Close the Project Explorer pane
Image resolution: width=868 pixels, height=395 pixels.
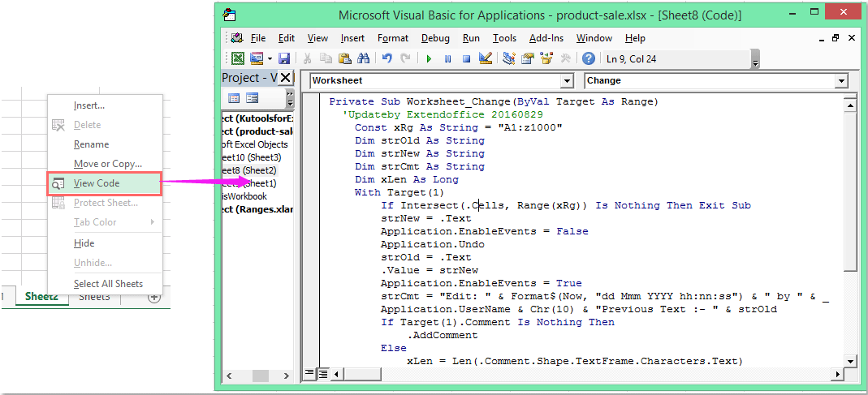pos(286,77)
